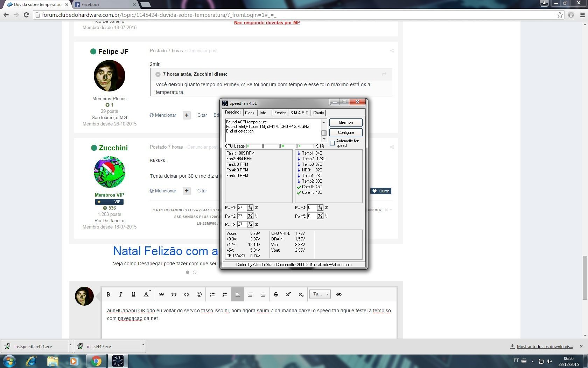
Task: Open Felipe JF's profile via username
Action: click(x=113, y=52)
